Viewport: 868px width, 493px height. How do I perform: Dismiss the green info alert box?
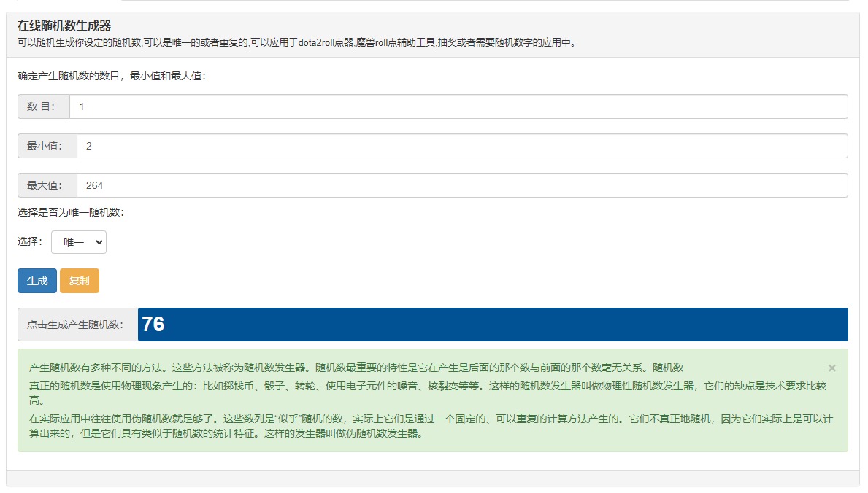pyautogui.click(x=831, y=368)
